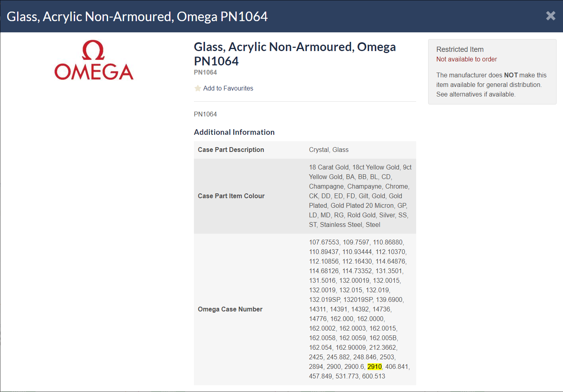Click the dialog header title text

tap(137, 16)
